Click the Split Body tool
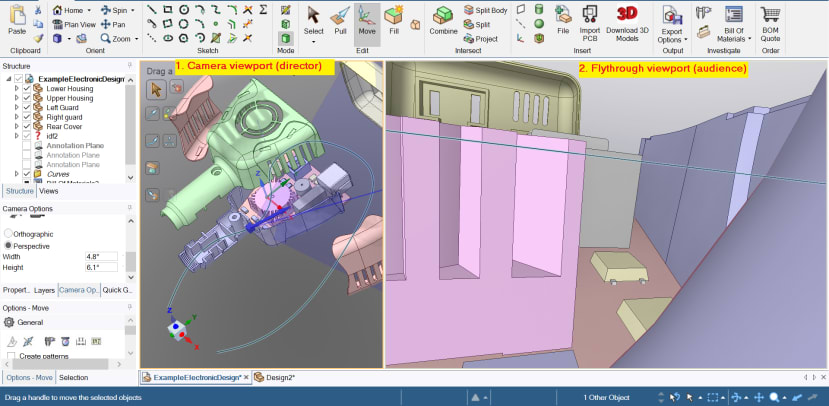829x406 pixels. pos(485,10)
